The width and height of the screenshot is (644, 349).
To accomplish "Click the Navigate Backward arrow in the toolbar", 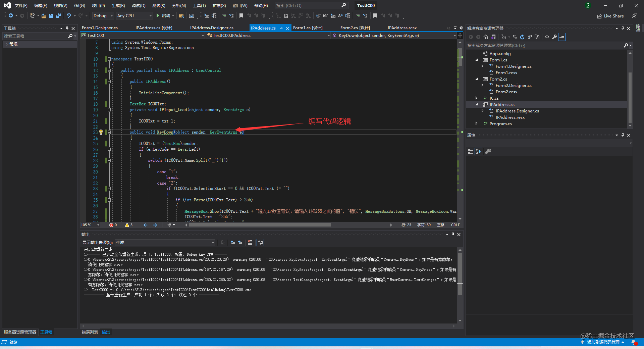I will tap(11, 16).
